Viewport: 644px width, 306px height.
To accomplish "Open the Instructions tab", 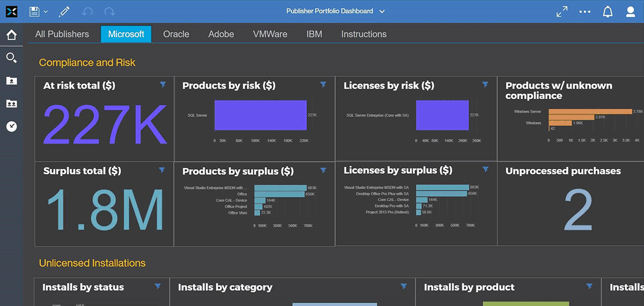I will point(364,34).
